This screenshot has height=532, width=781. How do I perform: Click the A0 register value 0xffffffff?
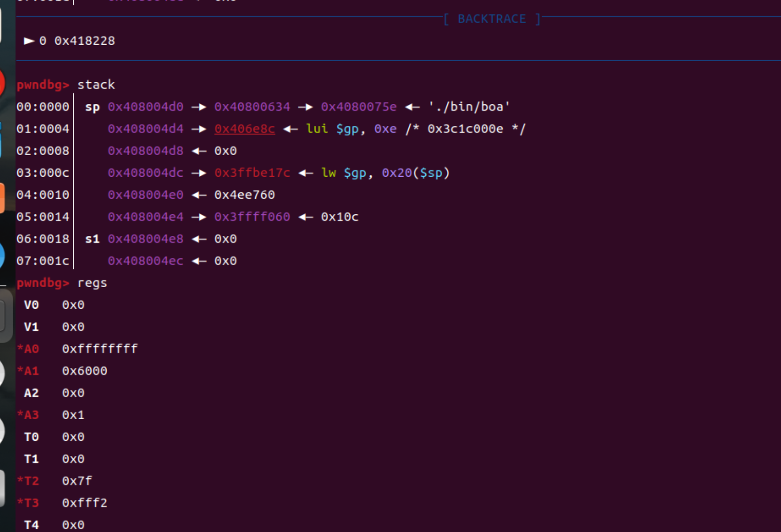[x=100, y=349]
